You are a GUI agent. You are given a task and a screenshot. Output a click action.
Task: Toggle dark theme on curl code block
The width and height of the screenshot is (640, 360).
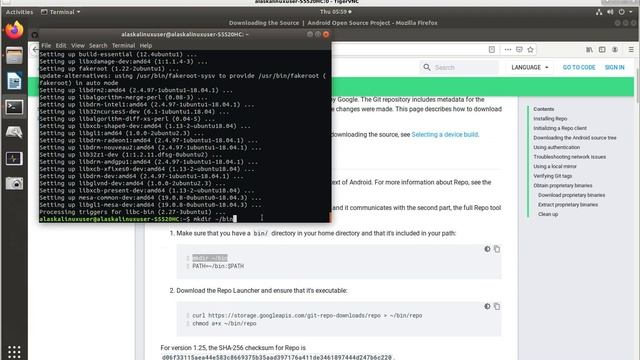[x=487, y=306]
